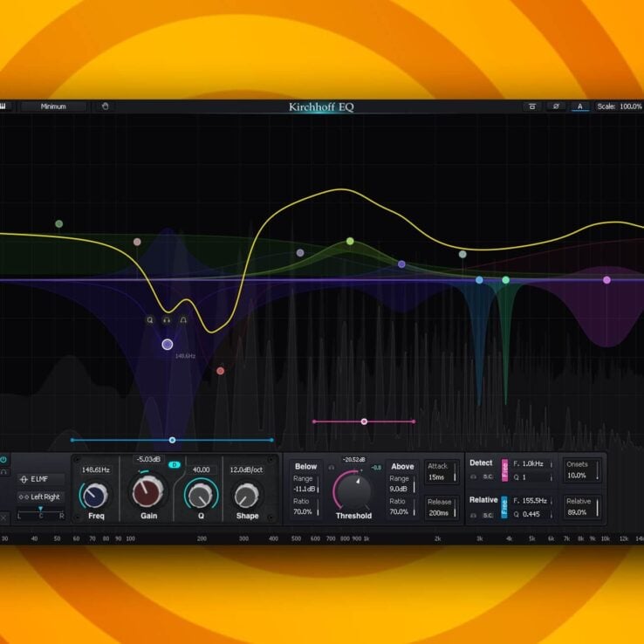The height and width of the screenshot is (644, 644).
Task: Open the Left Right channel mode dropdown
Action: point(41,497)
